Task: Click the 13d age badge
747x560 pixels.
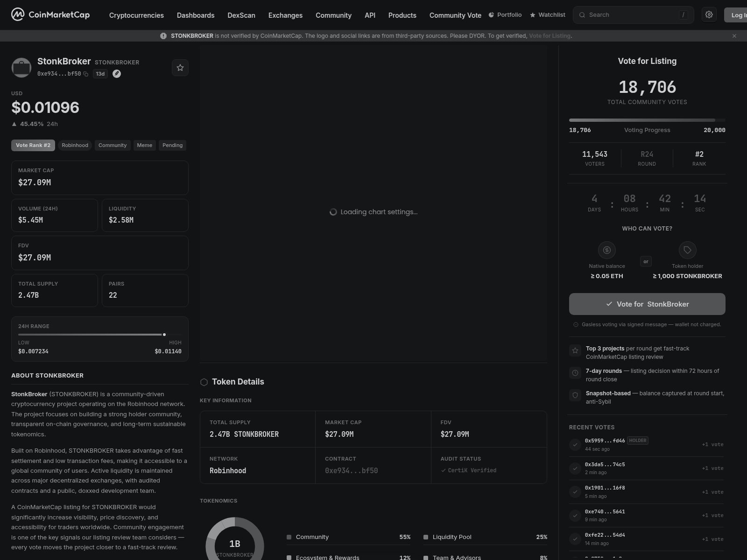Action: (100, 74)
